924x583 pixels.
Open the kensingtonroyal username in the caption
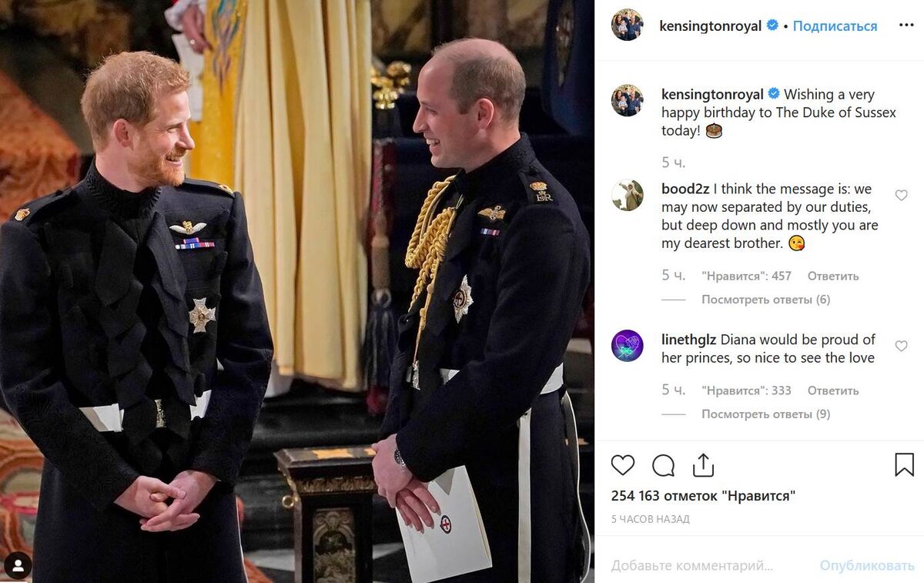pos(712,94)
